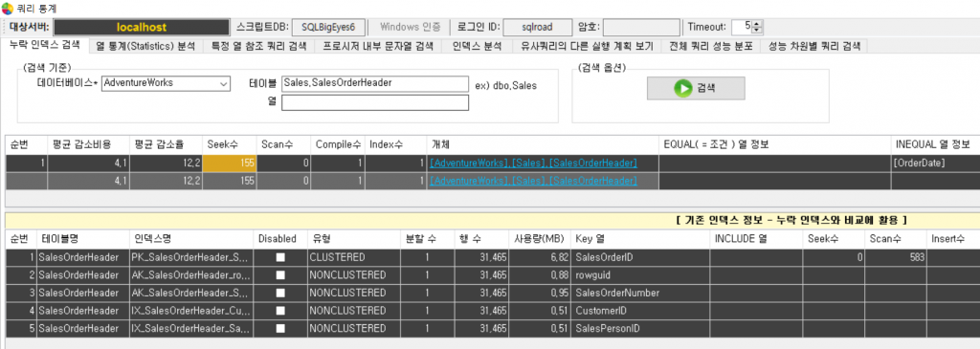Open first [AdventureWorks].[Sales].[SalesOrderHeader] link
Screen dimensions: 980x349
pos(533,163)
